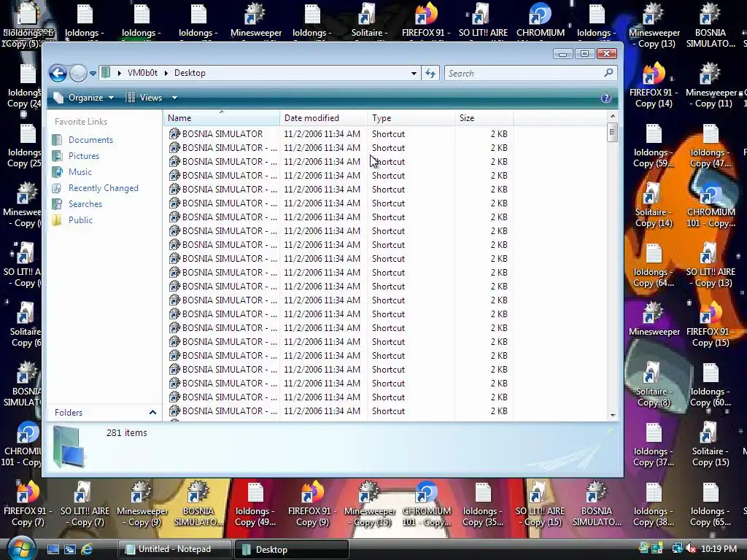This screenshot has width=747, height=560.
Task: Click the 10:19 PM clock in the tray
Action: [x=719, y=549]
